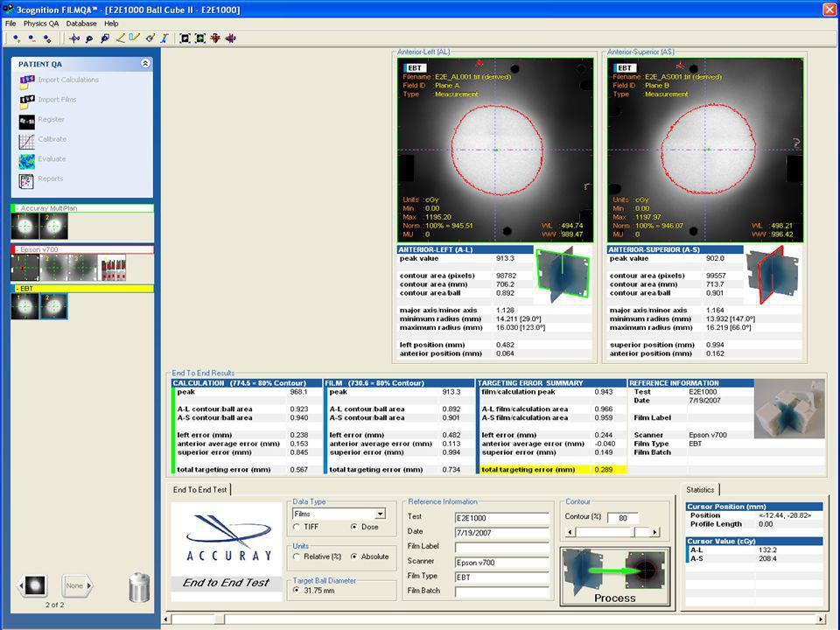Click the Calibrate icon in Patient QA
The height and width of the screenshot is (630, 840).
27,142
